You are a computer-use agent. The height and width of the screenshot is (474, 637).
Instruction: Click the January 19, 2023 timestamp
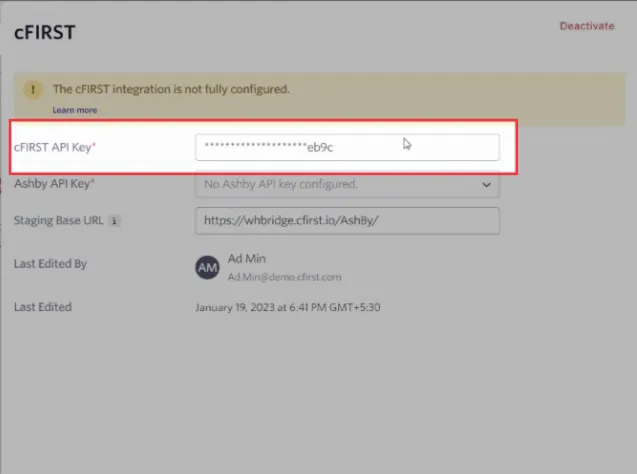pyautogui.click(x=288, y=307)
